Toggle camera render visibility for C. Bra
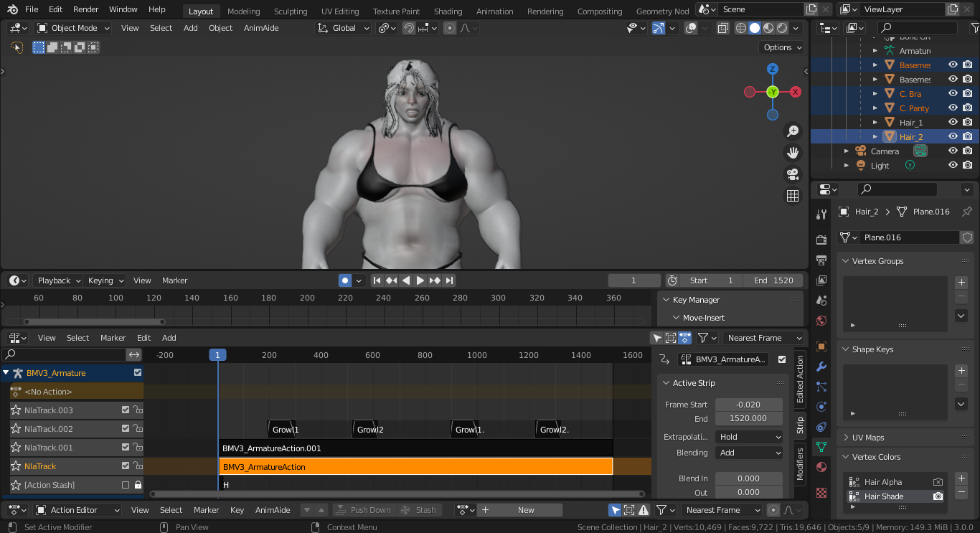This screenshot has height=533, width=980. point(968,93)
